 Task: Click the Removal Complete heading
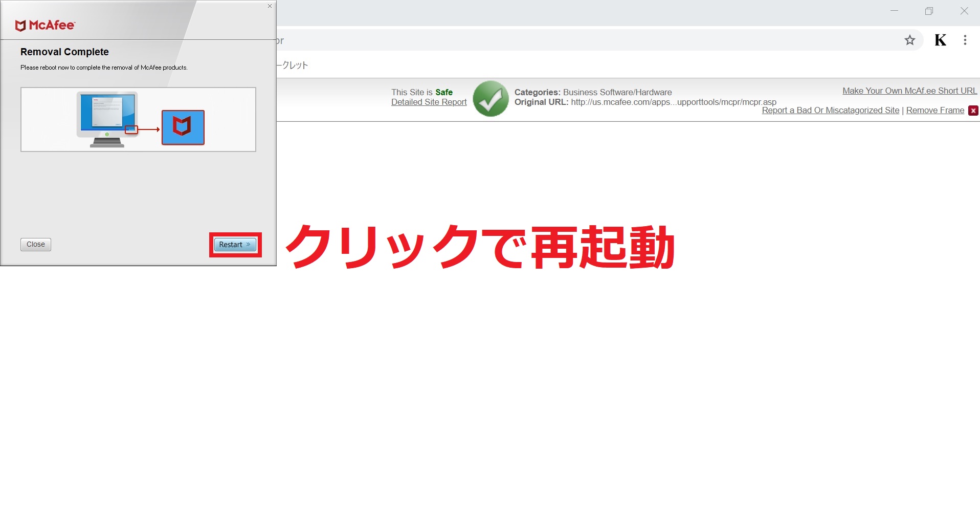64,52
